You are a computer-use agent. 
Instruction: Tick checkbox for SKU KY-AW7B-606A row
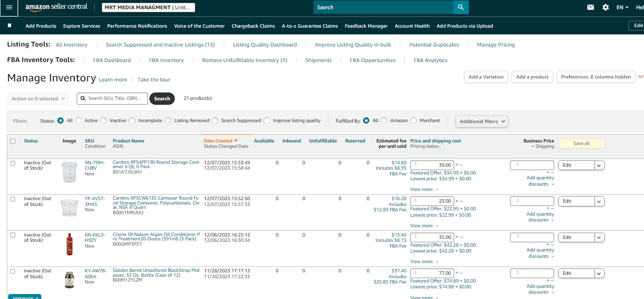[13, 271]
